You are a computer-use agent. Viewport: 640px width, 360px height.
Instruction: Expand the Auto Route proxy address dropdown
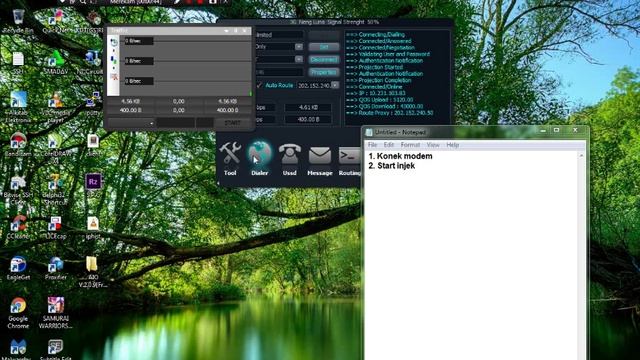[335, 85]
